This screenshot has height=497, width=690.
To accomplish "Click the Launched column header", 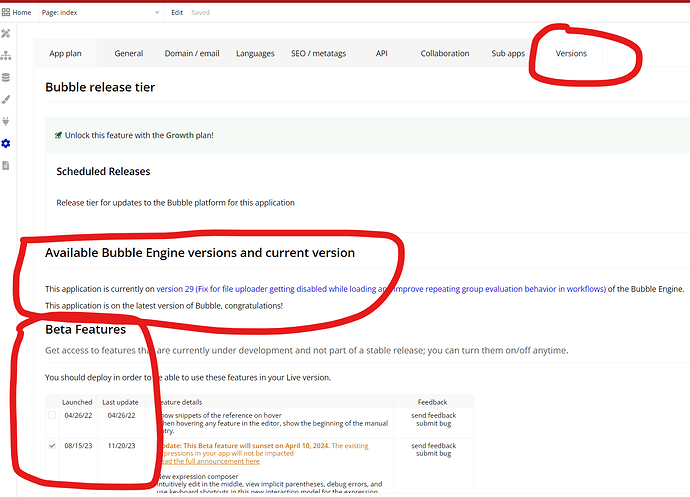I will pyautogui.click(x=77, y=402).
